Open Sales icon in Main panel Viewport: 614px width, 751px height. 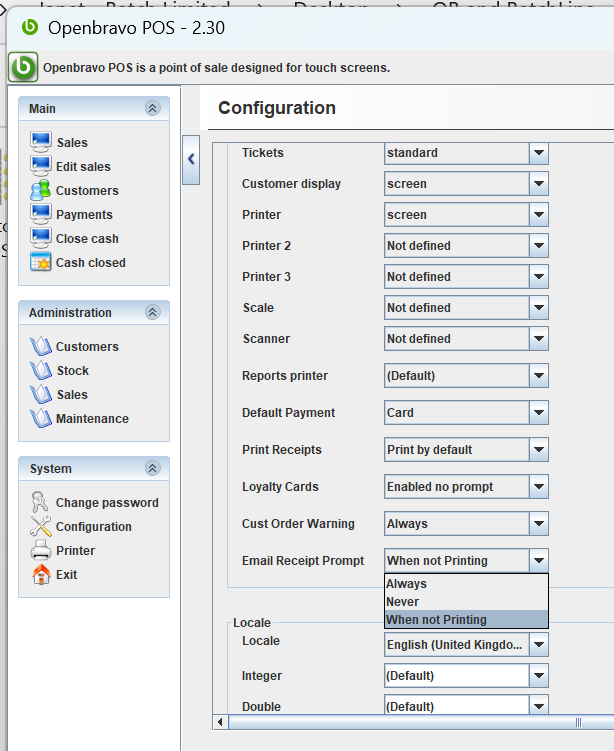[x=41, y=142]
